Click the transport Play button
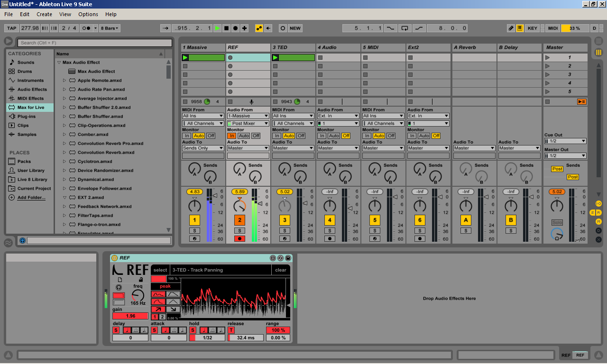 217,28
